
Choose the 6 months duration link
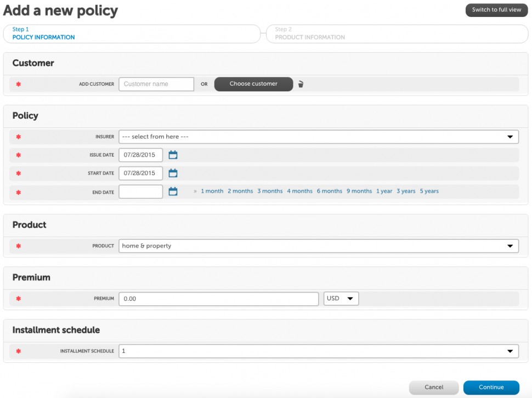click(x=329, y=191)
